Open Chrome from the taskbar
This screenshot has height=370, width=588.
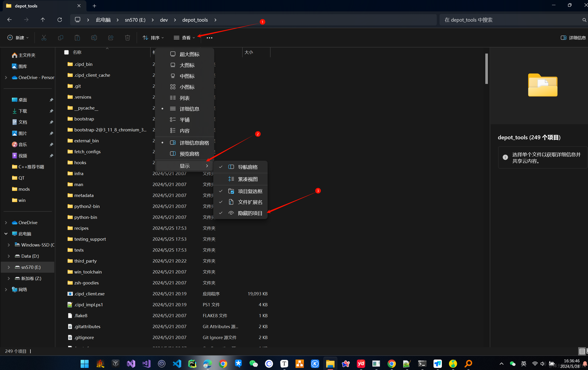[223, 364]
